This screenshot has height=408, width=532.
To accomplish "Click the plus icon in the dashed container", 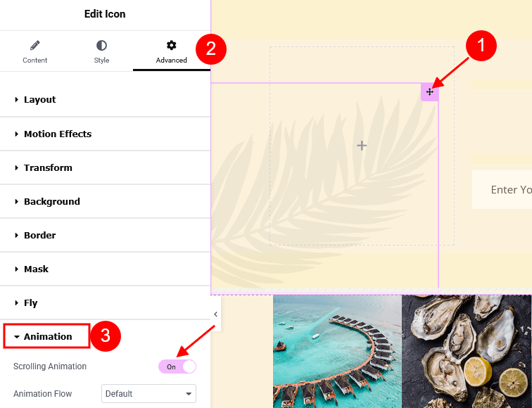I will pos(362,146).
